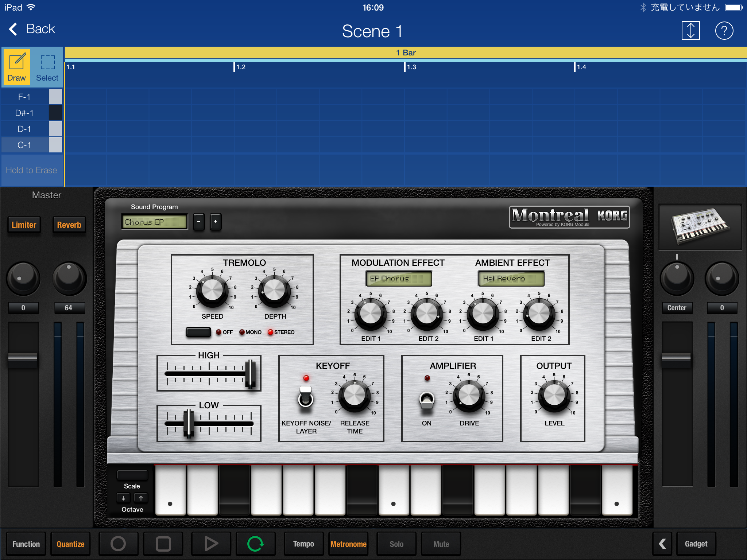Click the pan knob above Center
Image resolution: width=747 pixels, height=560 pixels.
(677, 278)
